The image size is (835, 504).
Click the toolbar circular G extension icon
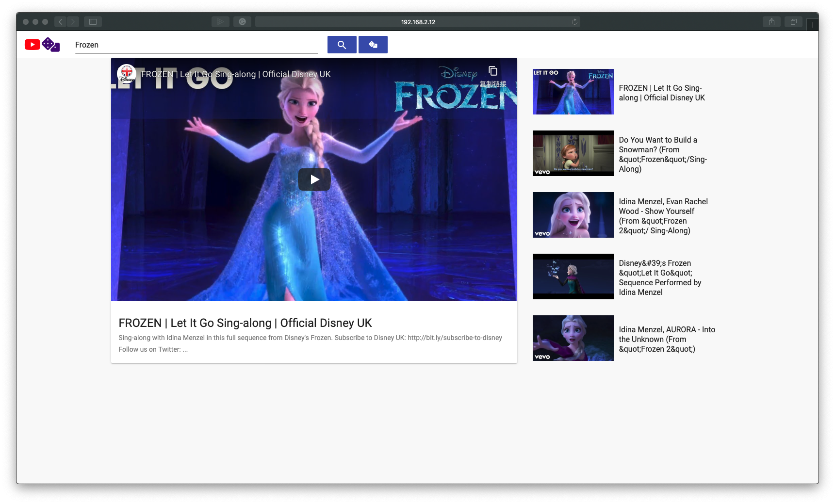(242, 22)
